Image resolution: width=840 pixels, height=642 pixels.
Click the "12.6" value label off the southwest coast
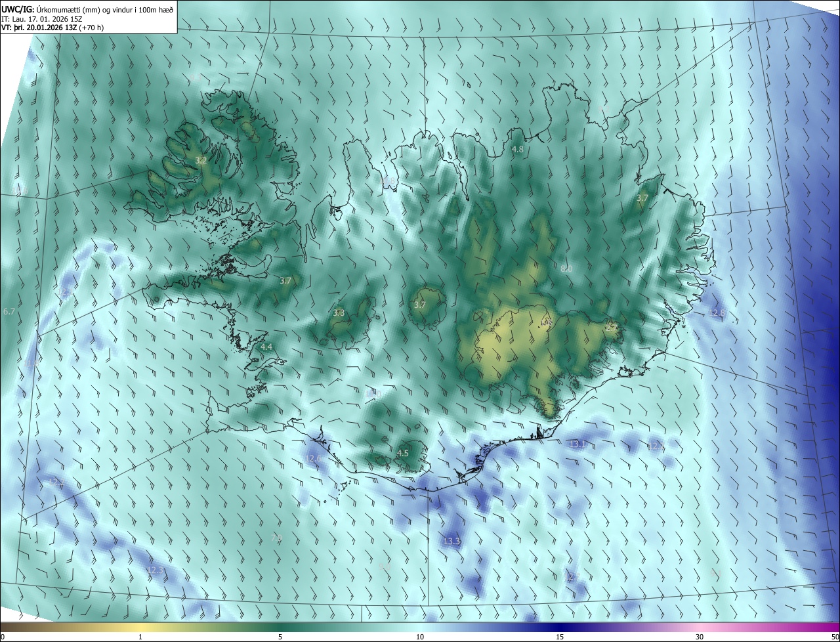click(x=314, y=458)
